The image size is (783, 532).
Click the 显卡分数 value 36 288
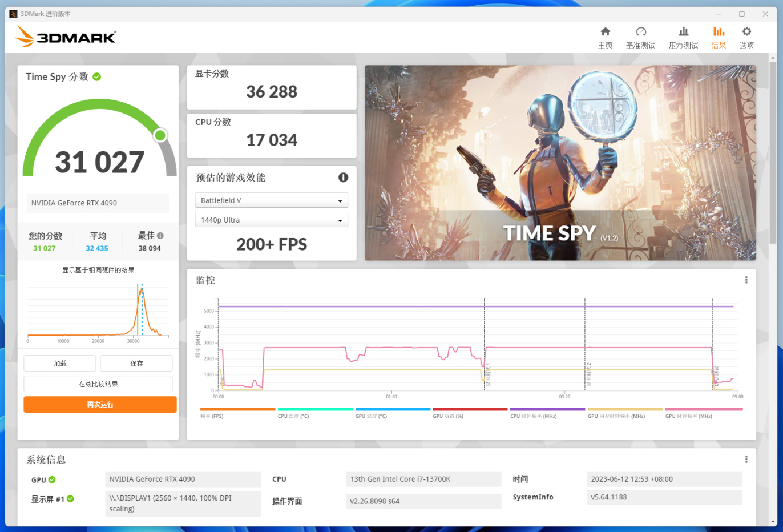[x=272, y=91]
